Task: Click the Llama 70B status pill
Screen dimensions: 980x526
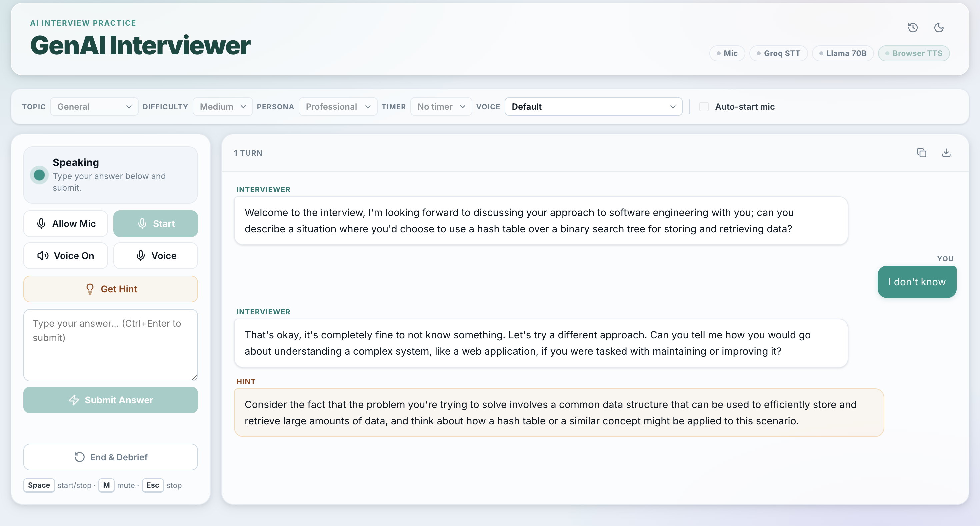Action: (843, 53)
